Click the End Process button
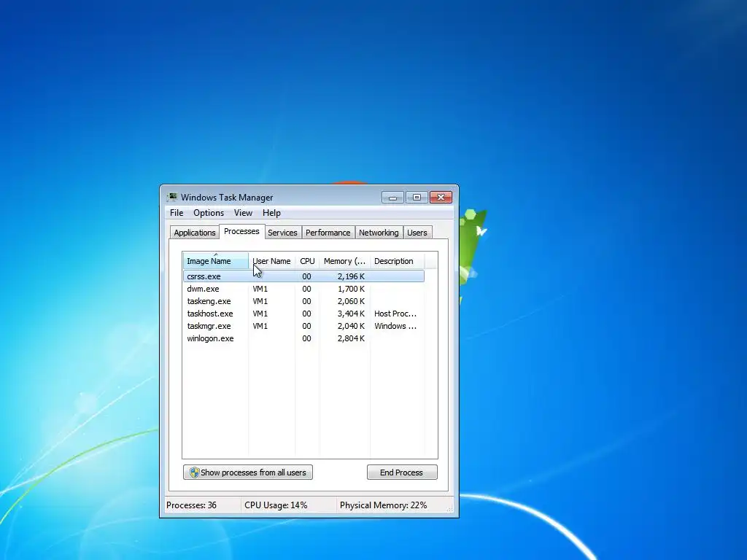The height and width of the screenshot is (560, 747). [x=402, y=472]
